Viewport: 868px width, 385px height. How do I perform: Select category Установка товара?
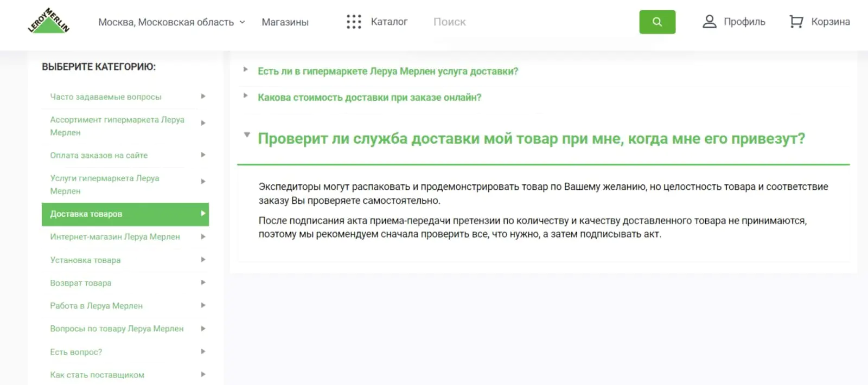coord(85,260)
